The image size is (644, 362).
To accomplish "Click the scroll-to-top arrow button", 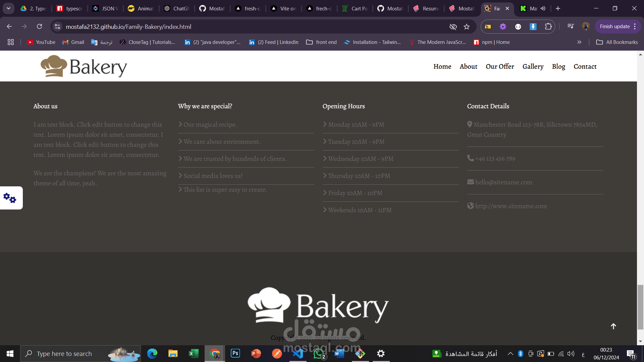I will (613, 326).
